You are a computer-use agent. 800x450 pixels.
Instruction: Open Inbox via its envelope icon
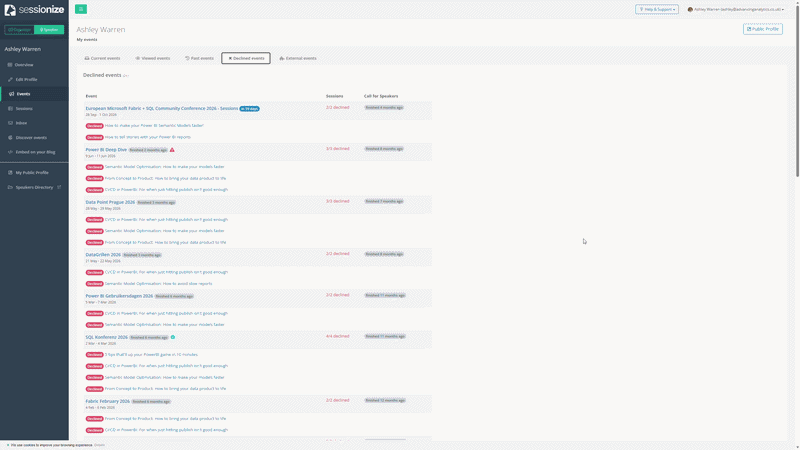pyautogui.click(x=10, y=123)
